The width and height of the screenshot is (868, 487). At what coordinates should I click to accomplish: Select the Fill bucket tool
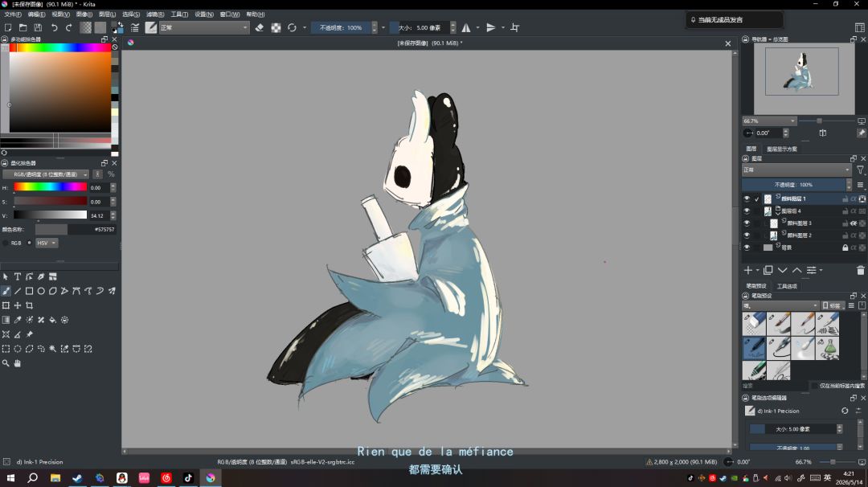52,320
